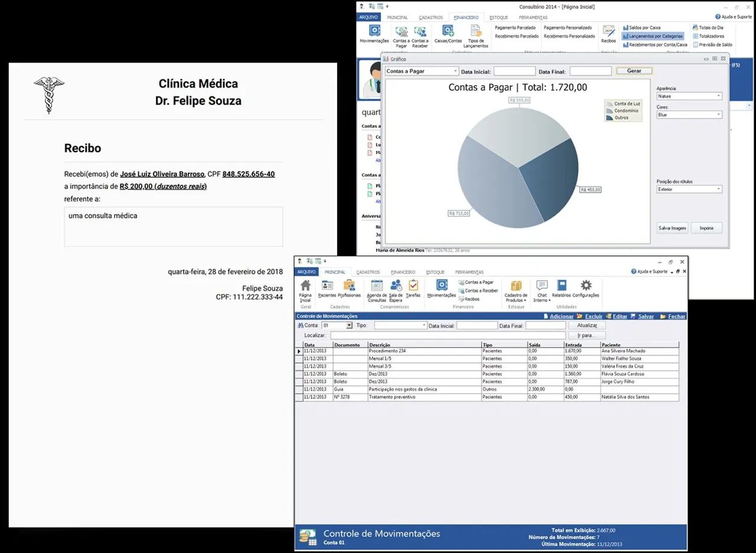This screenshot has height=553, width=756.
Task: Open the Relatórios icon
Action: click(x=562, y=288)
